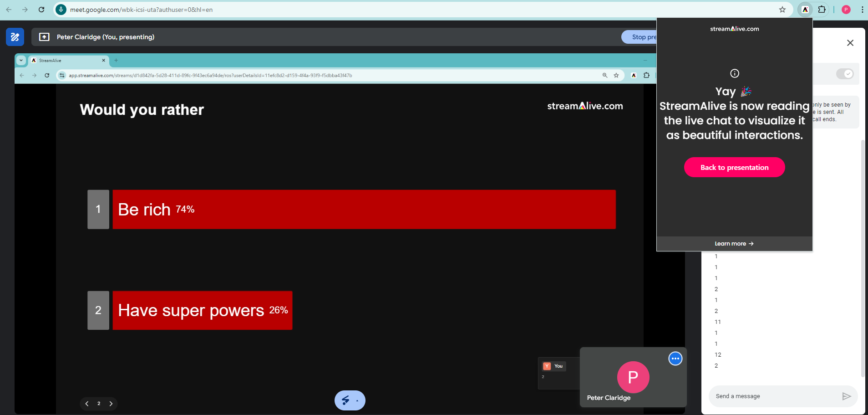
Task: Click the browser back arrow
Action: (9, 10)
